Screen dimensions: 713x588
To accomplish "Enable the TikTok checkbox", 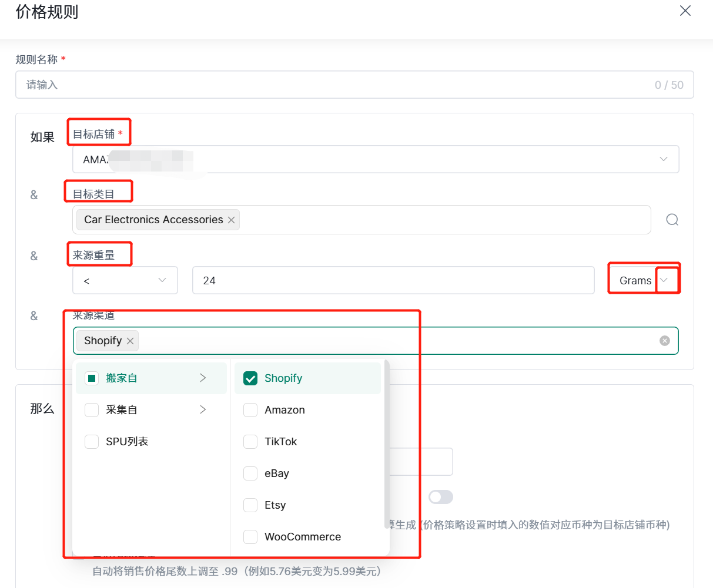I will (250, 442).
